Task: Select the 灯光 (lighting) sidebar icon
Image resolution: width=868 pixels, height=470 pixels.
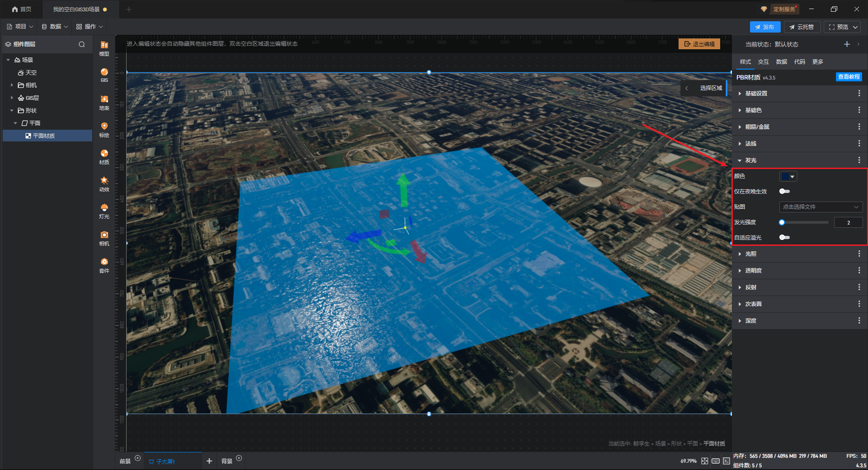Action: pyautogui.click(x=104, y=211)
